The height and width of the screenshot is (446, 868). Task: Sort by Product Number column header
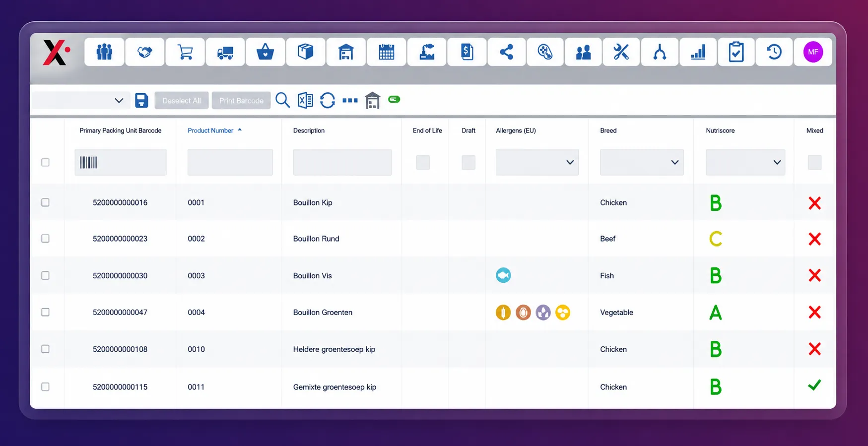pyautogui.click(x=210, y=130)
